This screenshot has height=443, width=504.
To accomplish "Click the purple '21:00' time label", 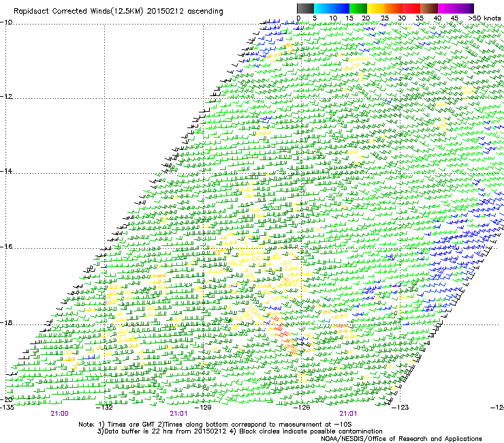I will click(59, 414).
